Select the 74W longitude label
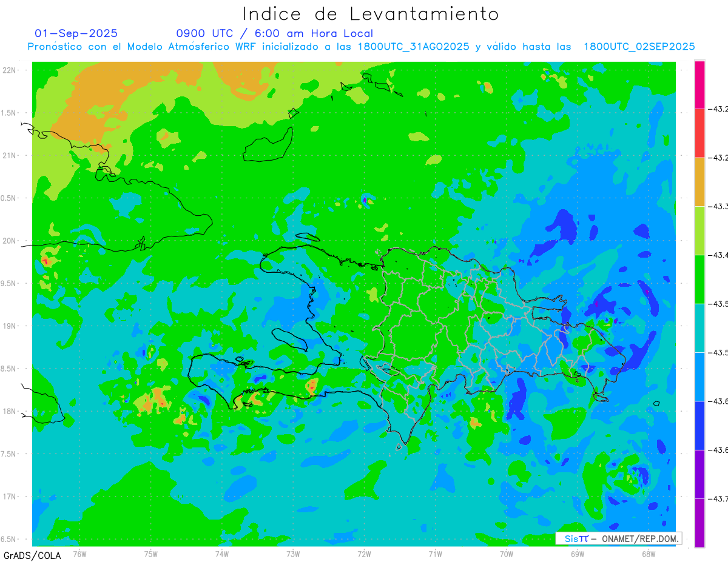This screenshot has width=728, height=562. pyautogui.click(x=222, y=554)
